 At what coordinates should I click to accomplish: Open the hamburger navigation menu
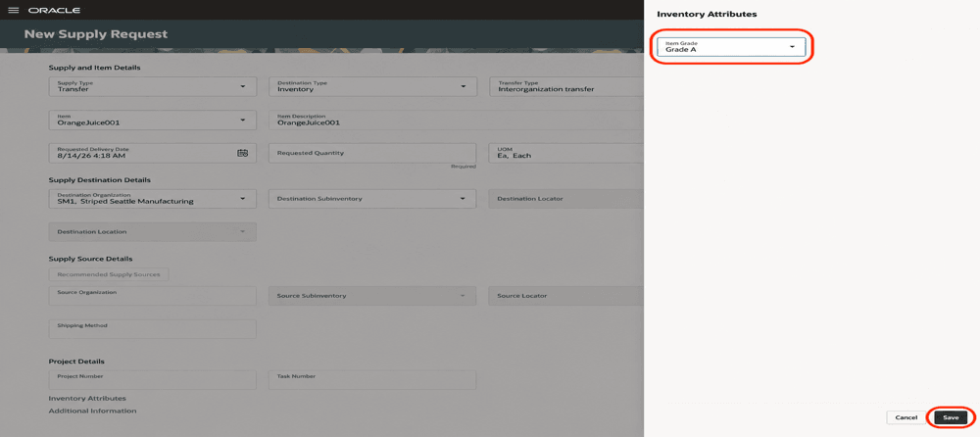pyautogui.click(x=13, y=11)
